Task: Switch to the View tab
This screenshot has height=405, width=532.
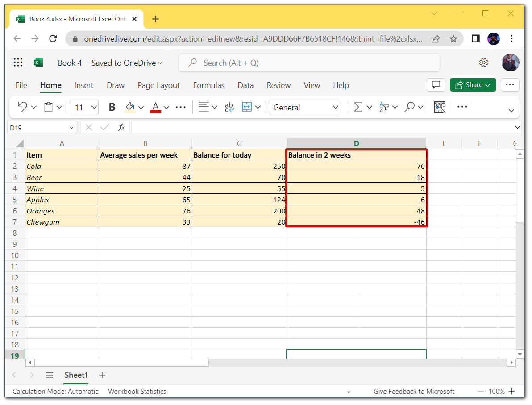Action: pos(312,85)
